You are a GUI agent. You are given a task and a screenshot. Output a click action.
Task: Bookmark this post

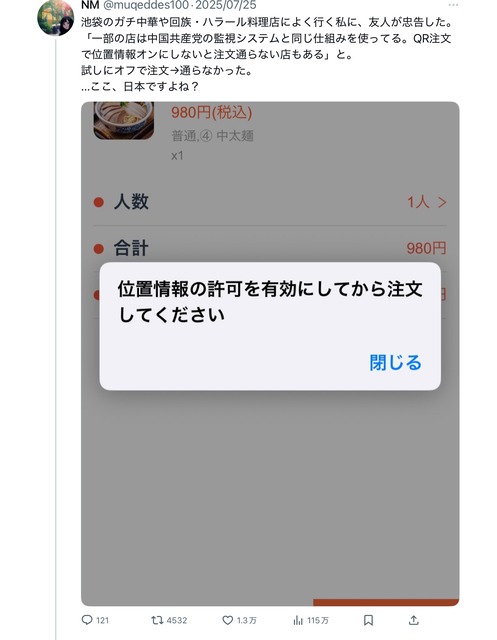(x=368, y=620)
